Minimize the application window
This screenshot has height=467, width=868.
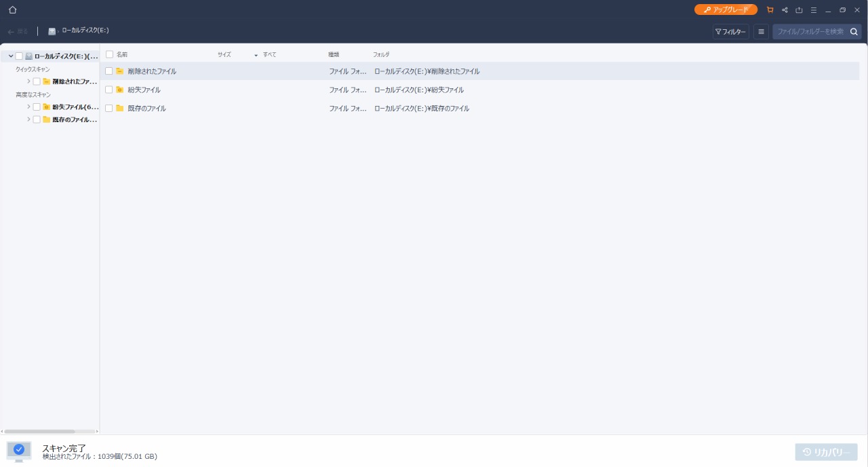click(828, 10)
